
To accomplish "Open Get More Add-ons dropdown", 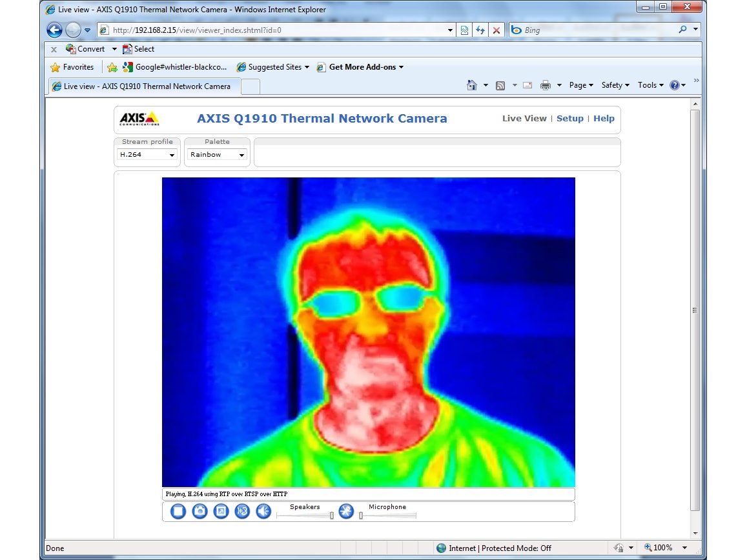I will pos(360,67).
